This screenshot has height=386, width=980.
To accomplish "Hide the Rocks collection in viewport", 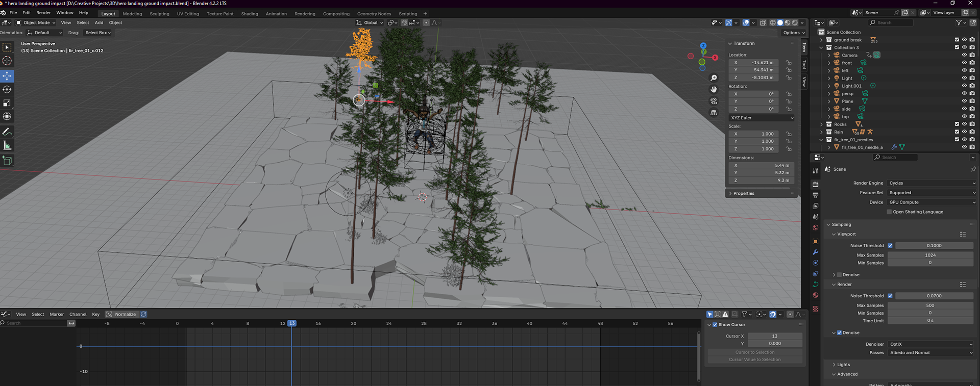I will pos(964,124).
